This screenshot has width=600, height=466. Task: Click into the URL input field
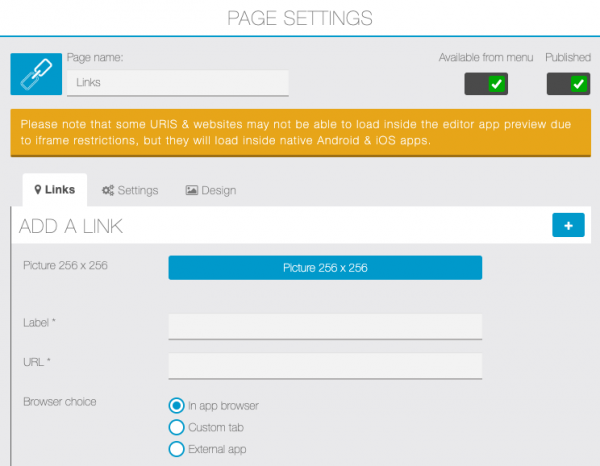pyautogui.click(x=325, y=366)
